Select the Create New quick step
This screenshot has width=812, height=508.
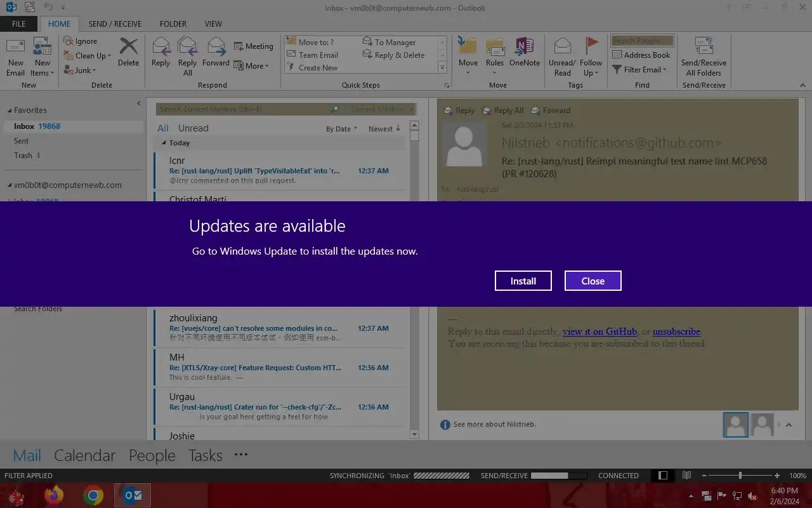pyautogui.click(x=312, y=68)
